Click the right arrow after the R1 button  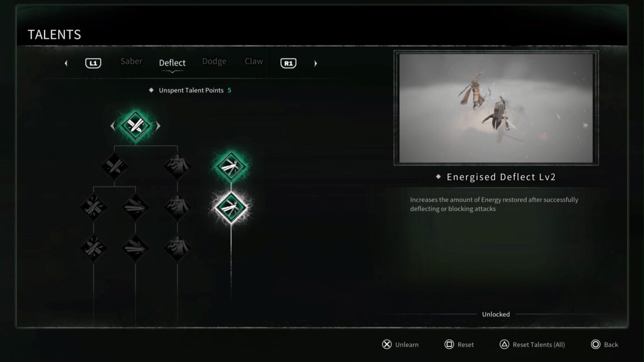(315, 63)
